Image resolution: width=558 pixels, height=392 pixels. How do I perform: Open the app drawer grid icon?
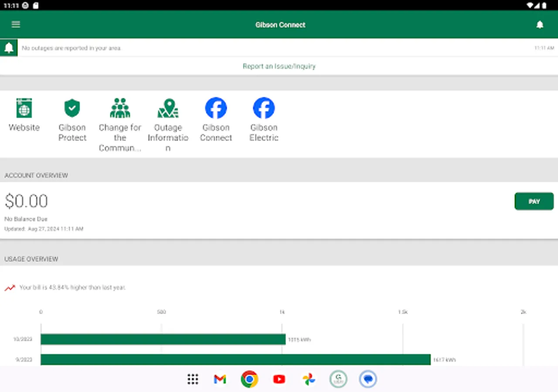coord(193,379)
